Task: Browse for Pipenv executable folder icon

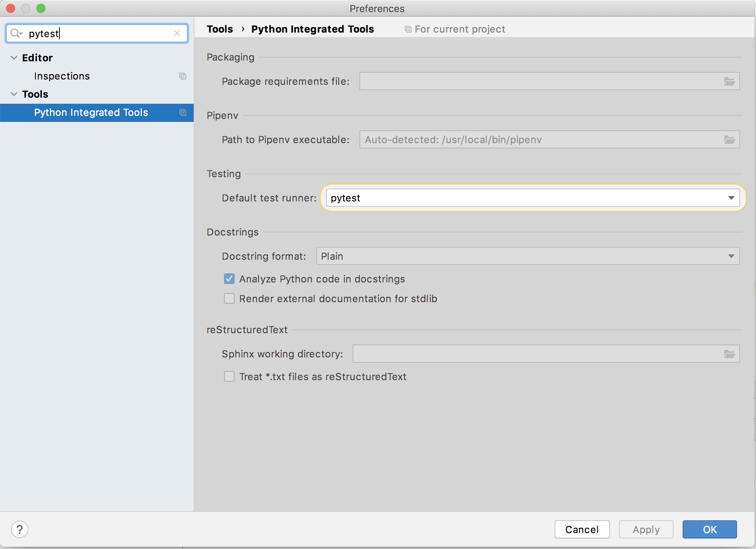Action: tap(729, 140)
